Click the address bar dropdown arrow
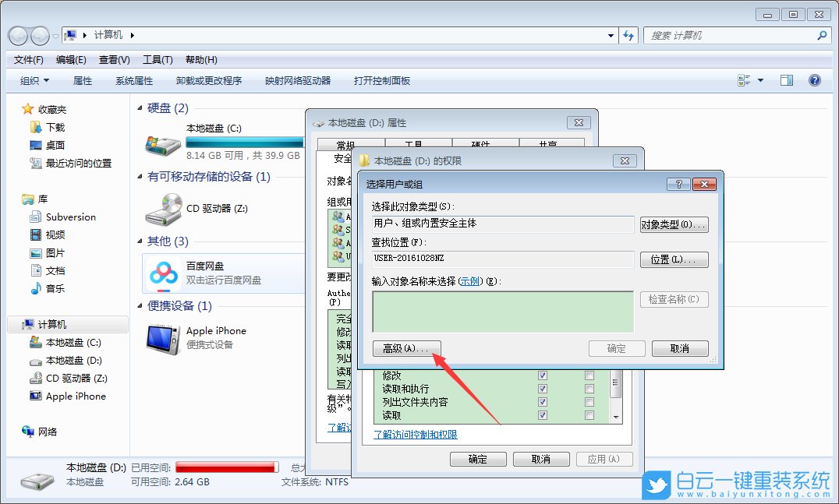Image resolution: width=839 pixels, height=504 pixels. coord(610,35)
